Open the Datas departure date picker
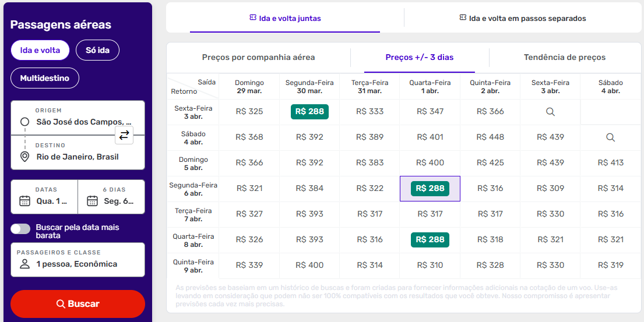The width and height of the screenshot is (644, 322). click(44, 196)
